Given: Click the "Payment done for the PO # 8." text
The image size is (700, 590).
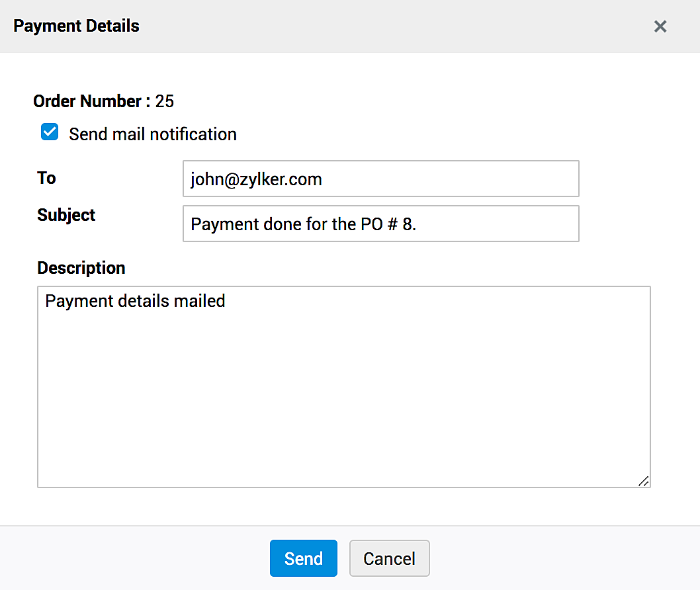Looking at the screenshot, I should click(303, 224).
